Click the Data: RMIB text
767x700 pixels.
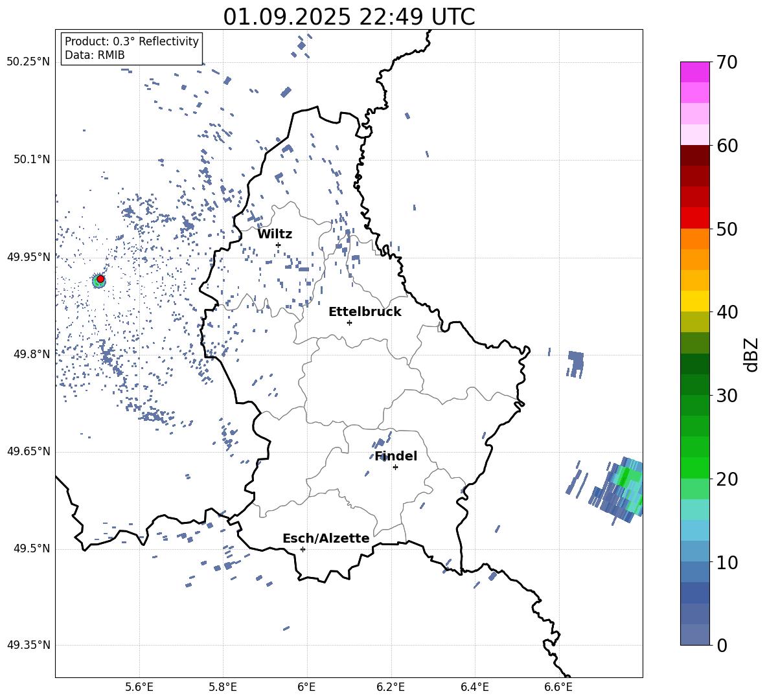(95, 55)
